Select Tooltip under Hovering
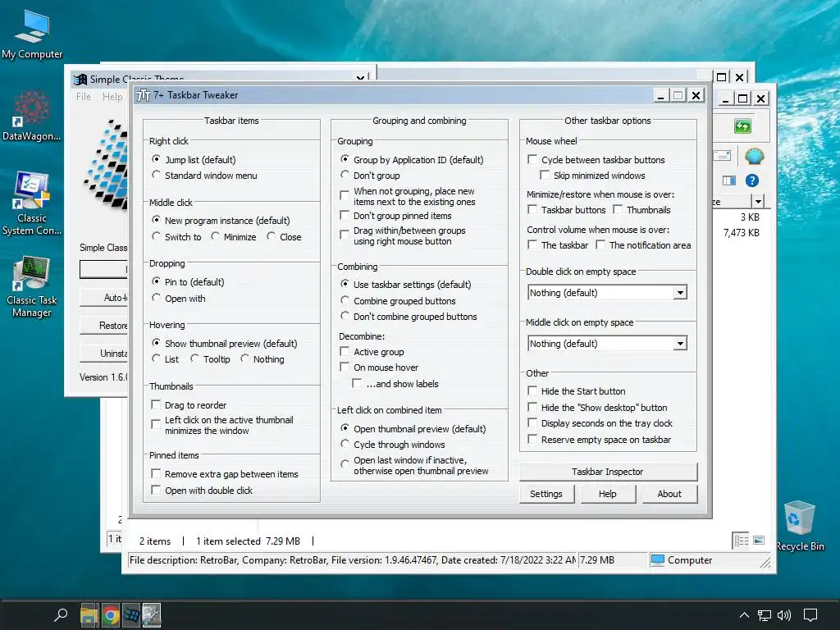Screen dimensions: 840x630 coord(194,358)
